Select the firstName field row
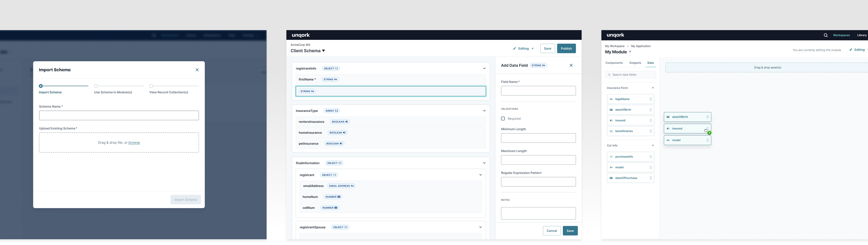868x245 pixels. [x=391, y=80]
